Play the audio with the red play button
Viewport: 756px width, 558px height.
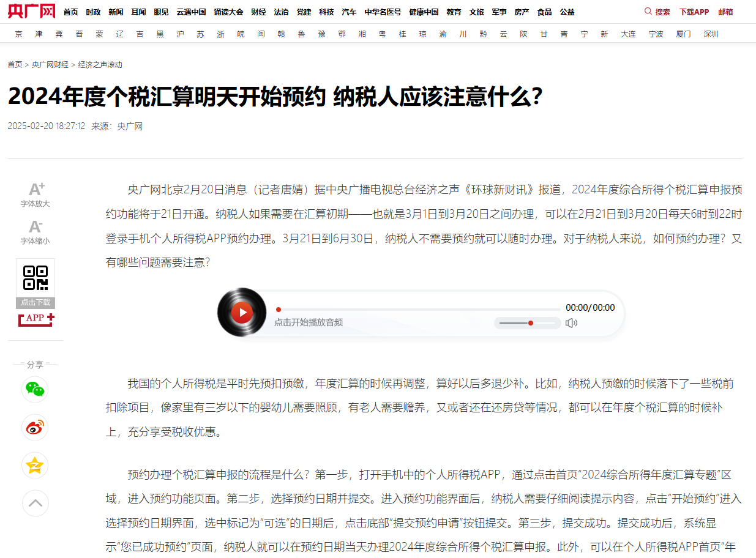point(242,313)
